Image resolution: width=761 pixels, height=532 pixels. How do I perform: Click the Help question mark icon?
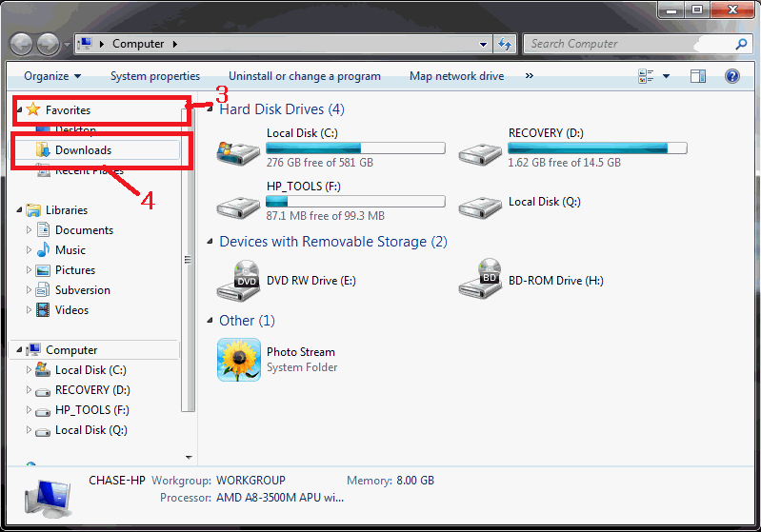(732, 76)
